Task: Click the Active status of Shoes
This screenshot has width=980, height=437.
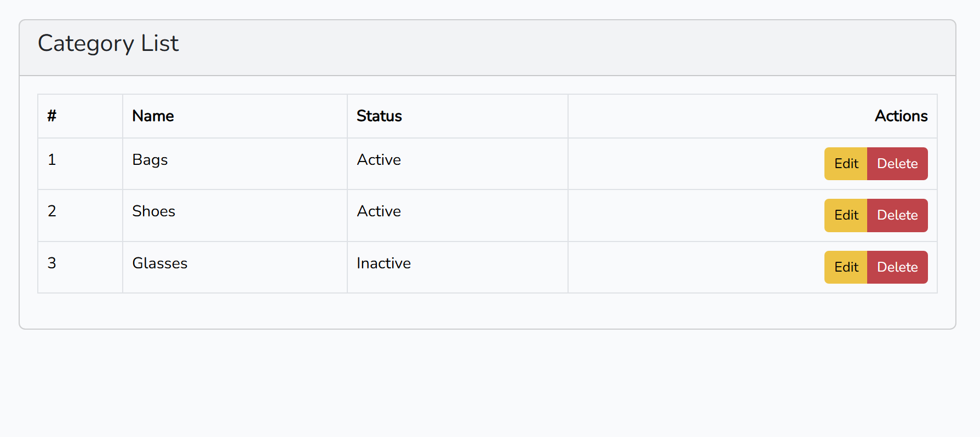Action: (379, 211)
